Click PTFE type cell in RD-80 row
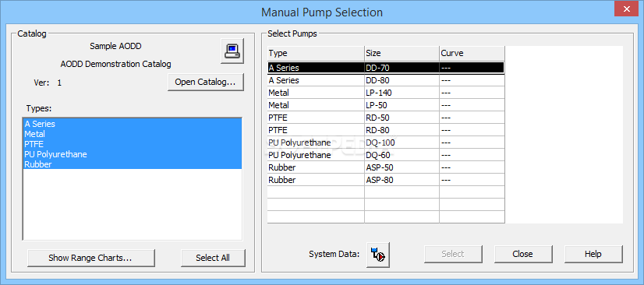This screenshot has width=644, height=285. 316,130
